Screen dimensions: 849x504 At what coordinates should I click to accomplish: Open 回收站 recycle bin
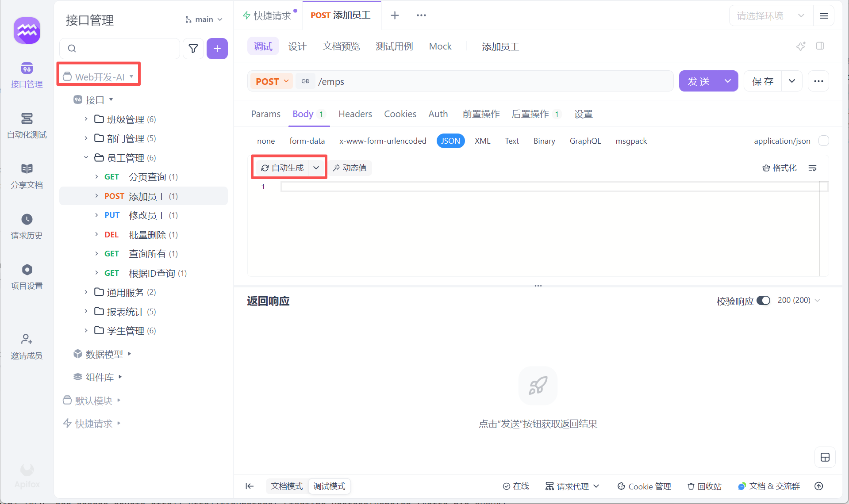pos(704,486)
